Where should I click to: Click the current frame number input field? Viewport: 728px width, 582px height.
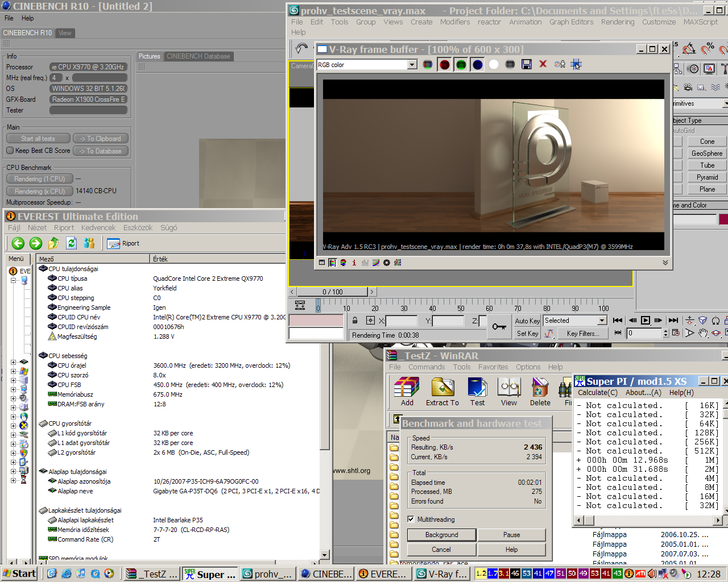(644, 334)
